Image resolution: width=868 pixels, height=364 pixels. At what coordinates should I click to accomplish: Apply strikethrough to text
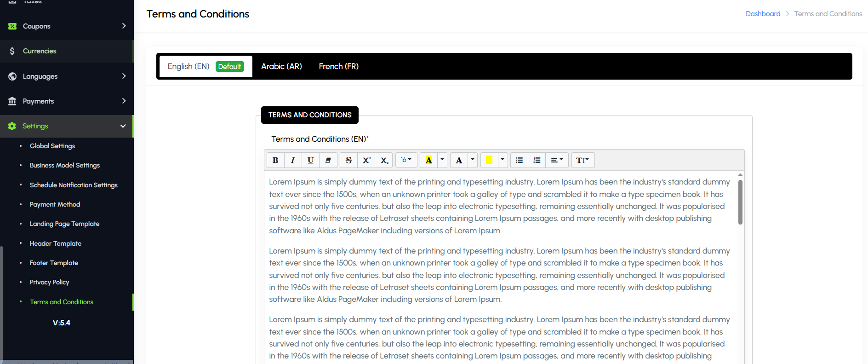[348, 160]
